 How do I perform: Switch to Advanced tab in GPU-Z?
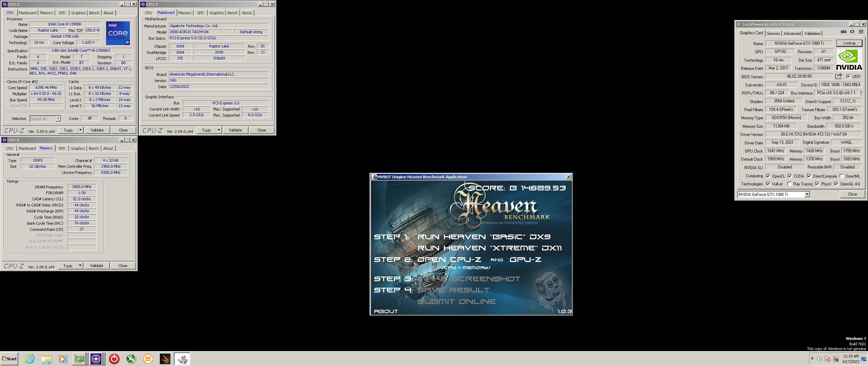[792, 33]
